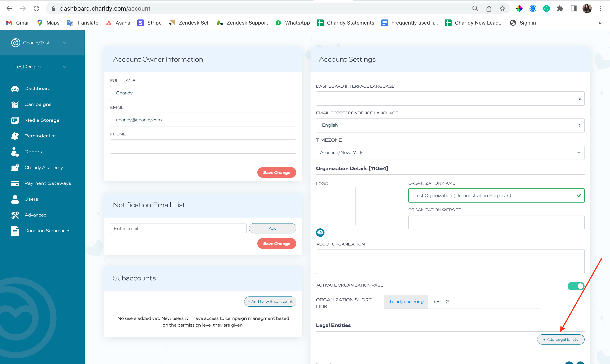Click + Add Legal Entity button
Viewport: 610px width, 364px height.
pos(561,339)
